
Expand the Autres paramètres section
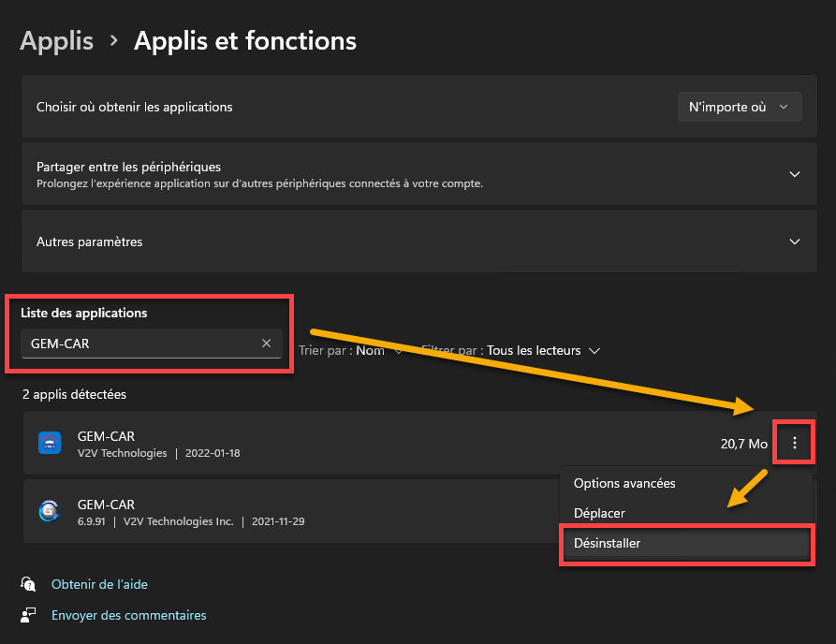tap(419, 241)
